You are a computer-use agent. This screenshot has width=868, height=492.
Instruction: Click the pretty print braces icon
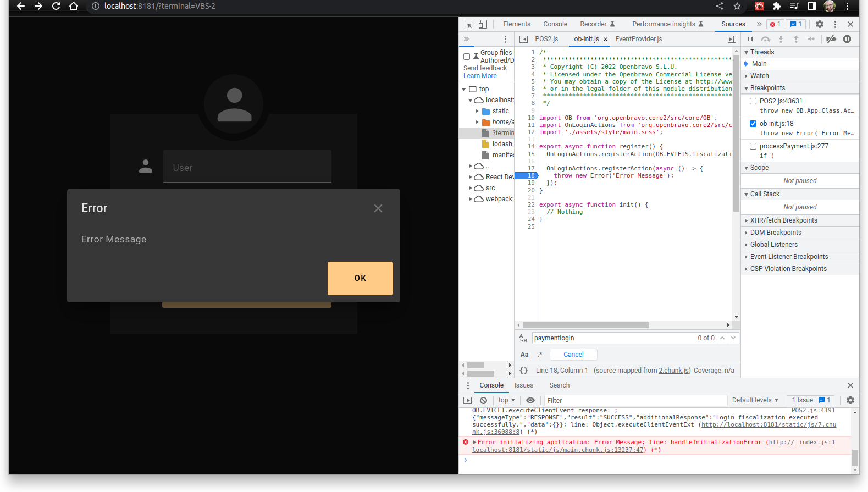523,371
